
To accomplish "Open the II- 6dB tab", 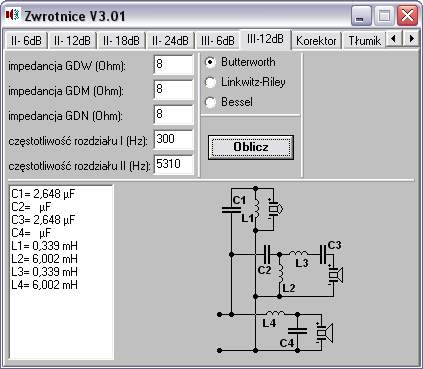I will click(x=26, y=41).
